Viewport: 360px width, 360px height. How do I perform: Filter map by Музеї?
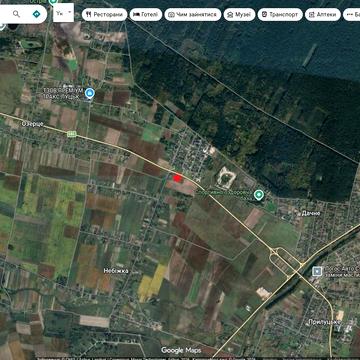tap(239, 15)
